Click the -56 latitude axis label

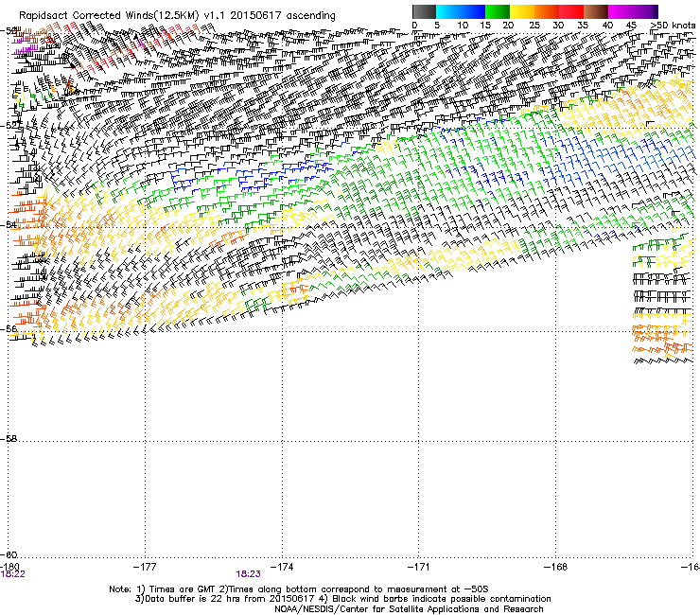[x=9, y=329]
